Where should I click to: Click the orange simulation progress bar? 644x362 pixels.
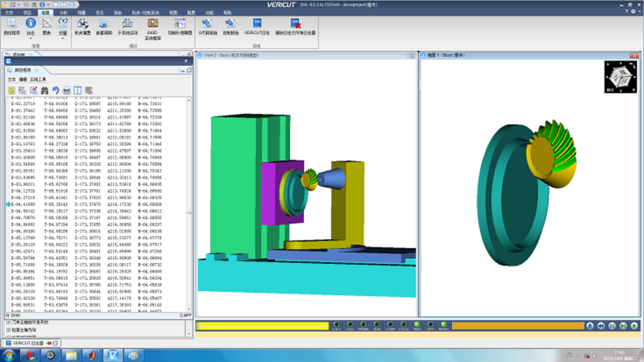518,325
